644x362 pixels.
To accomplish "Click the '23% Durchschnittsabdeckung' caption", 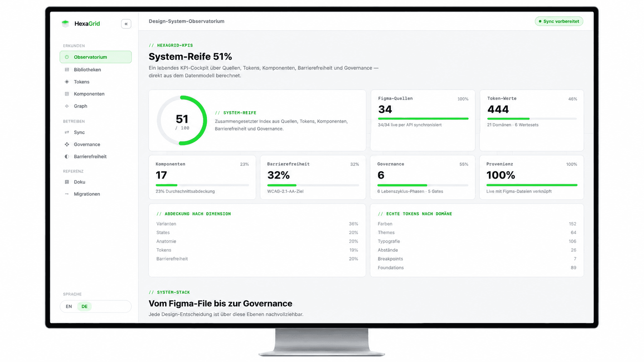I will (x=185, y=192).
